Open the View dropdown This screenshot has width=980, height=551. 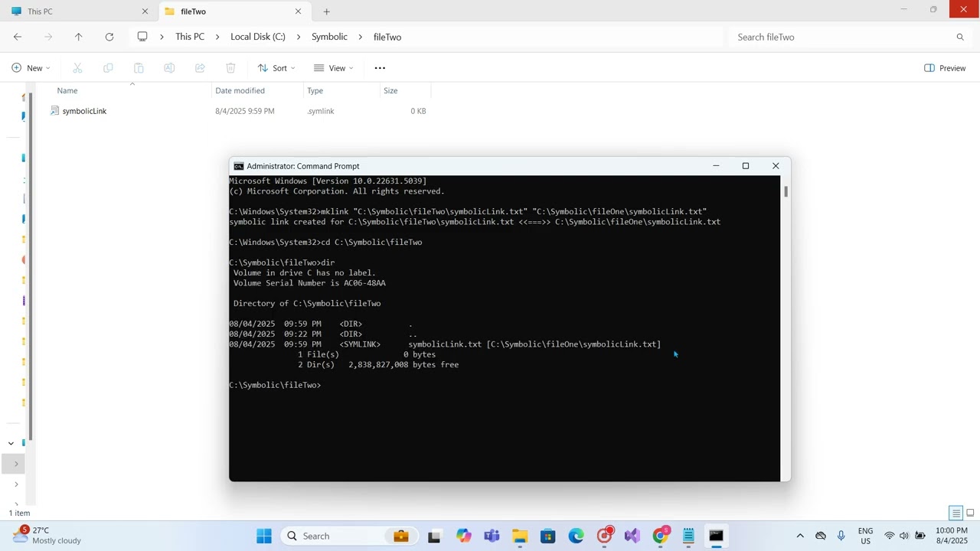point(334,68)
